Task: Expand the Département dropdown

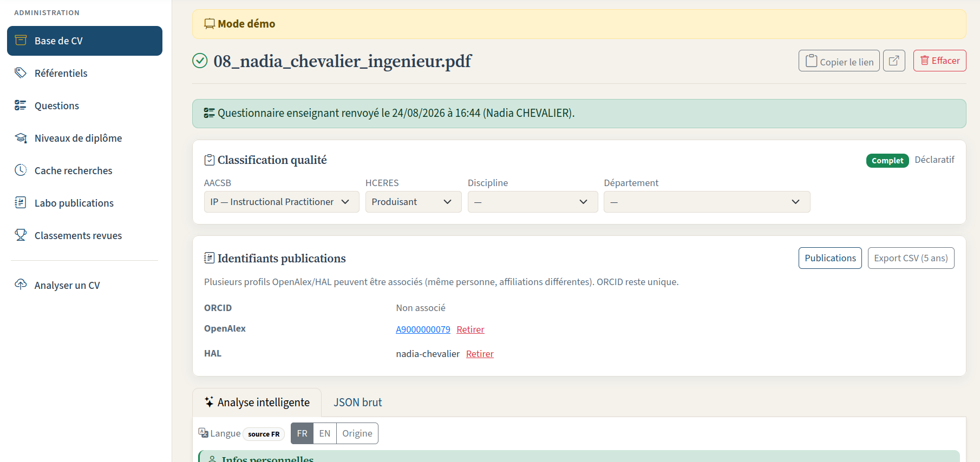Action: point(707,202)
